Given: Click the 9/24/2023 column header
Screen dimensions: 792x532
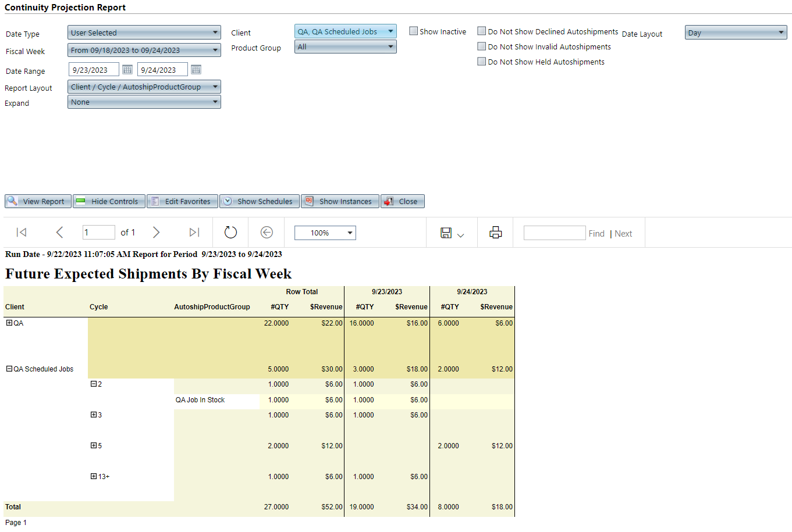Looking at the screenshot, I should click(472, 292).
